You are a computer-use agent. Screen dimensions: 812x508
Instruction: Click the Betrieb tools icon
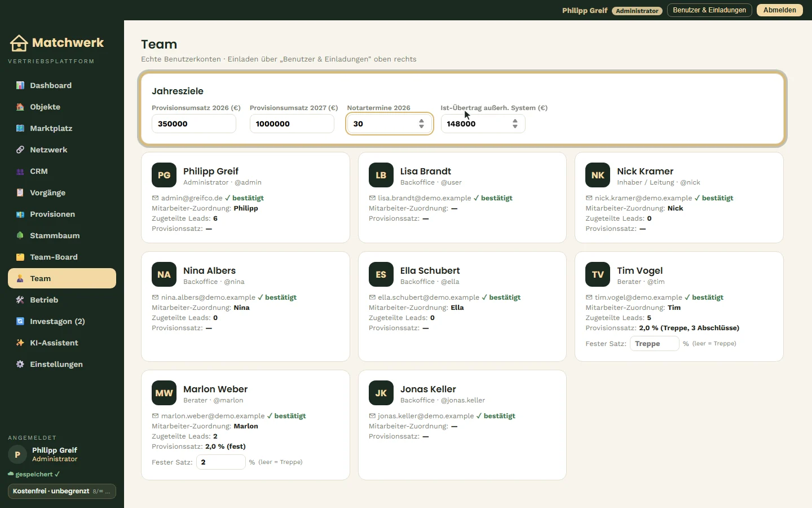tap(20, 300)
